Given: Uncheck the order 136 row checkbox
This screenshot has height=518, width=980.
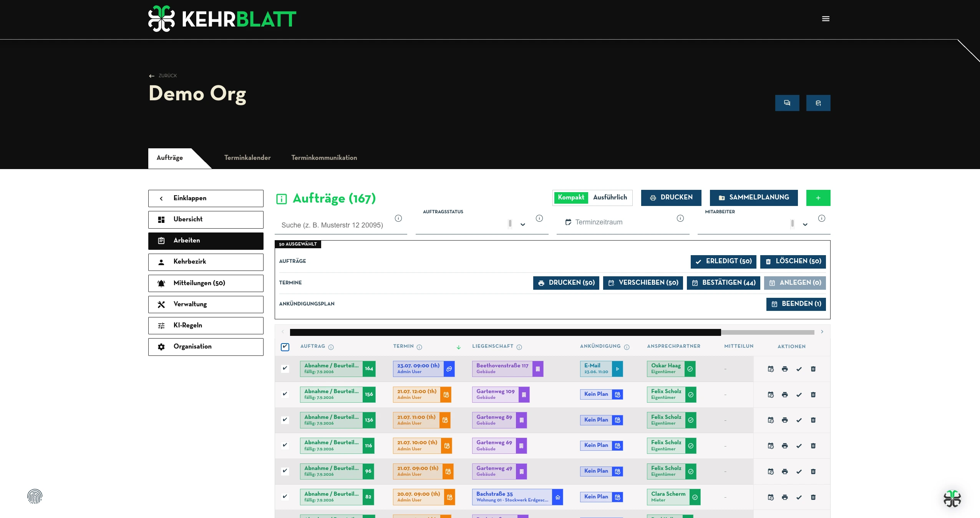Looking at the screenshot, I should click(x=285, y=420).
